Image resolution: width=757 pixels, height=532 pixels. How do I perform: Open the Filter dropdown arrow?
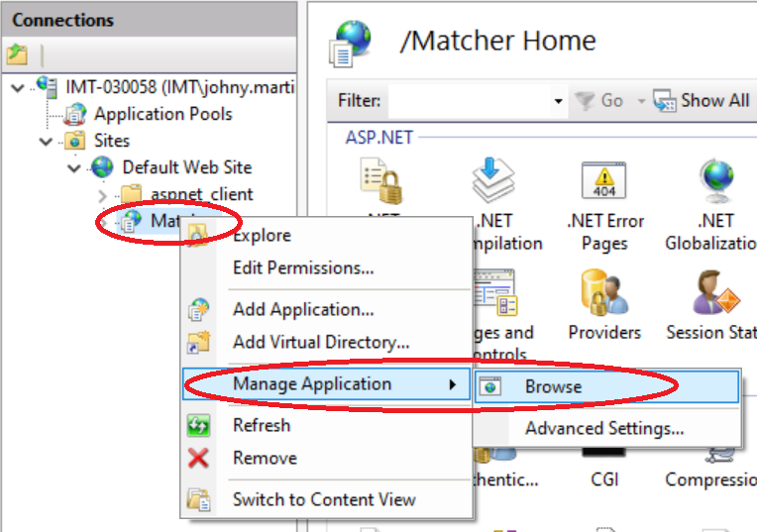(x=559, y=101)
